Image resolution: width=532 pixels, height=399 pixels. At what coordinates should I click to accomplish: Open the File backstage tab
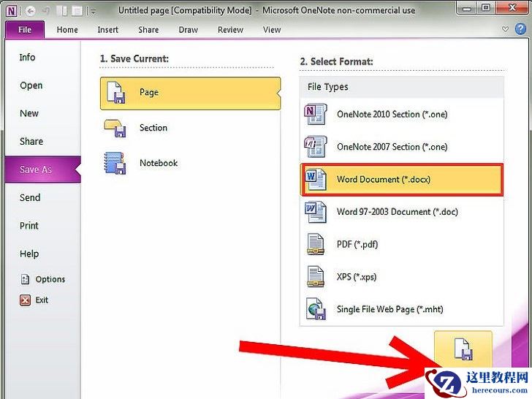click(x=25, y=30)
